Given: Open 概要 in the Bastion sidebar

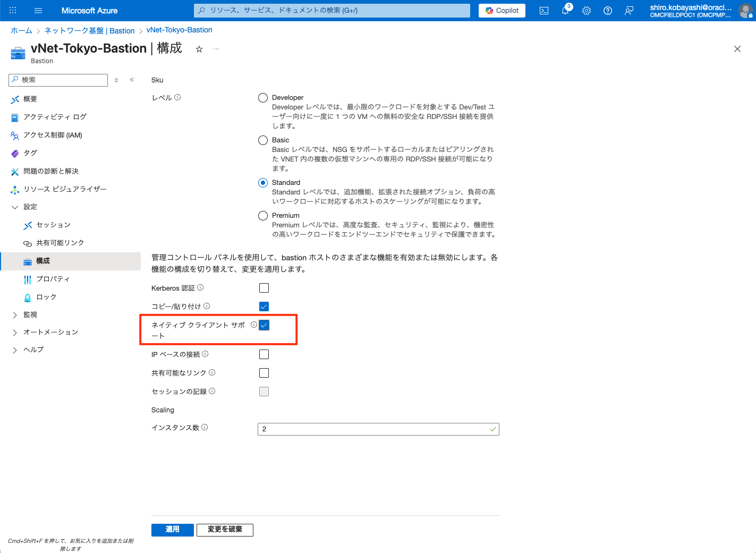Looking at the screenshot, I should (30, 99).
